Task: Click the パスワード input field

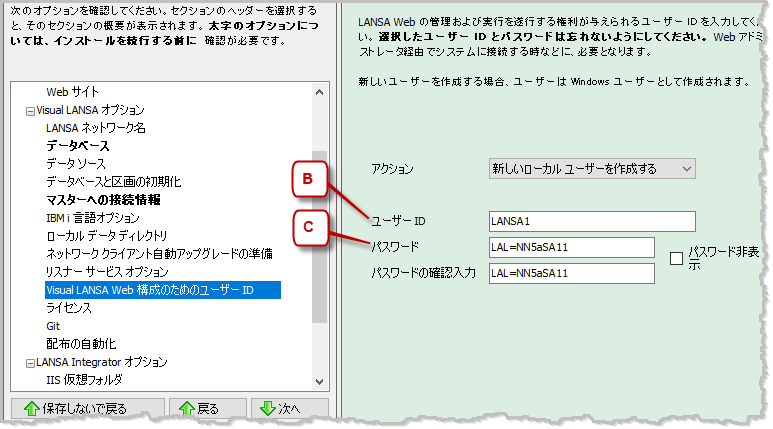Action: (571, 248)
